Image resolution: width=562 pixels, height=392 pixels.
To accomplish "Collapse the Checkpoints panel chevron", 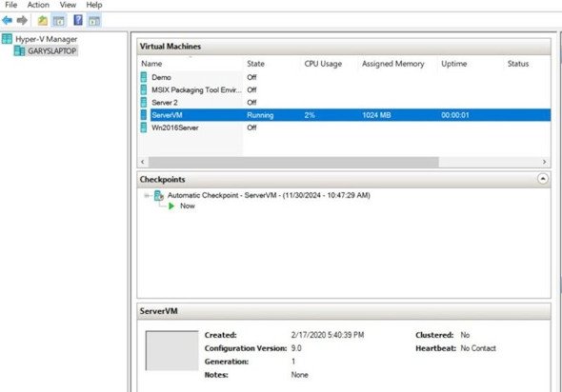I will coord(543,179).
